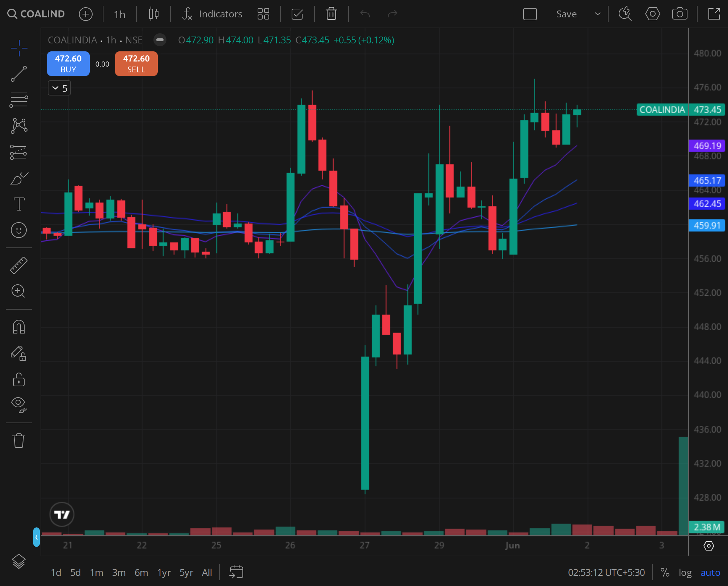This screenshot has height=586, width=728.
Task: Toggle lock all drawings
Action: (19, 379)
